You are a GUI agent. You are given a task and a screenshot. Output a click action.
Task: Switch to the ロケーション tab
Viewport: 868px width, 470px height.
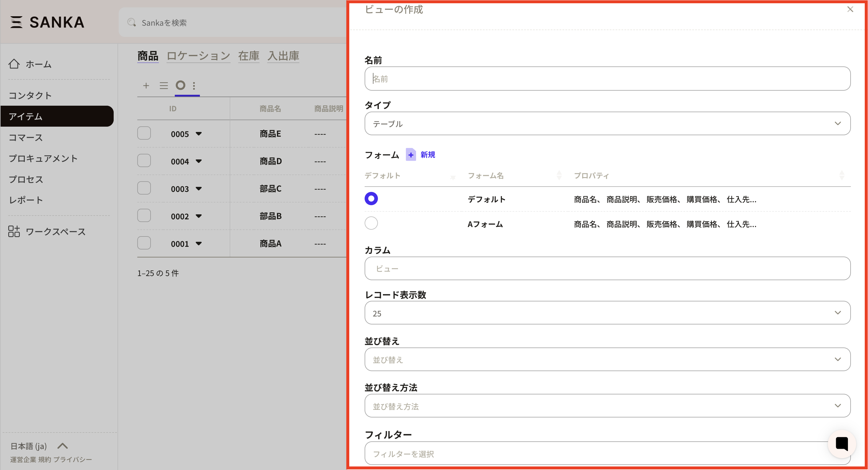(198, 56)
